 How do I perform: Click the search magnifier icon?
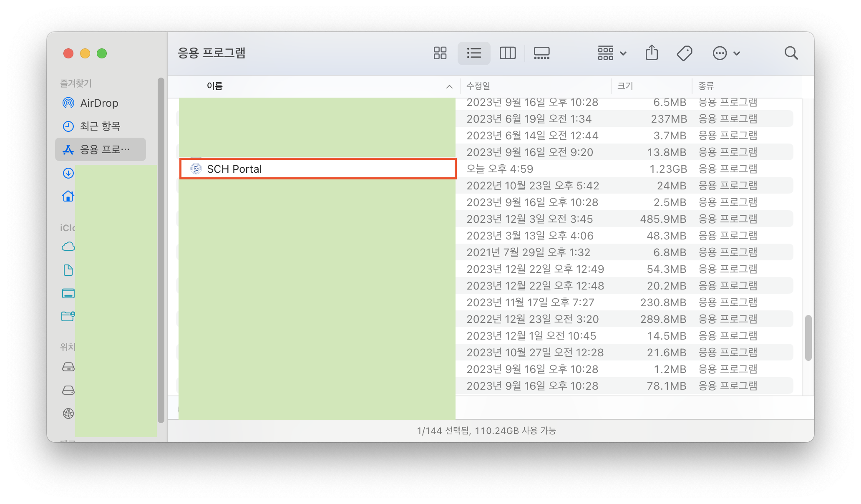(x=791, y=53)
